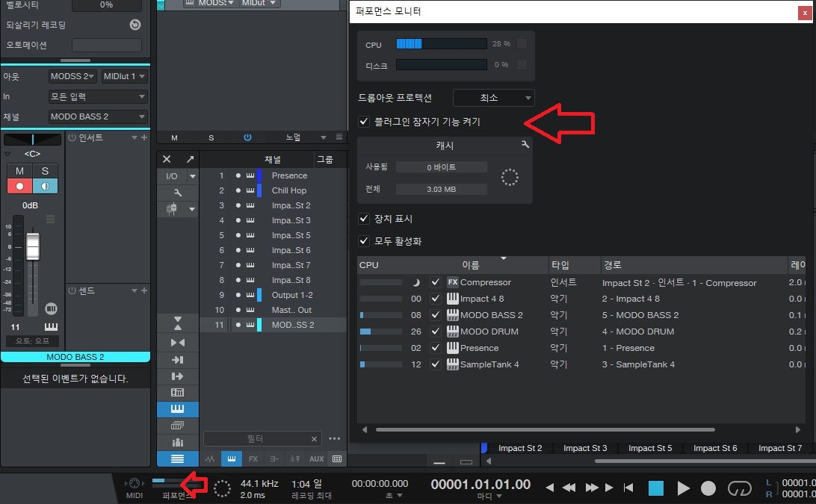Click the keyboard instrument filter icon
Viewport: 816px width, 504px height.
232,458
